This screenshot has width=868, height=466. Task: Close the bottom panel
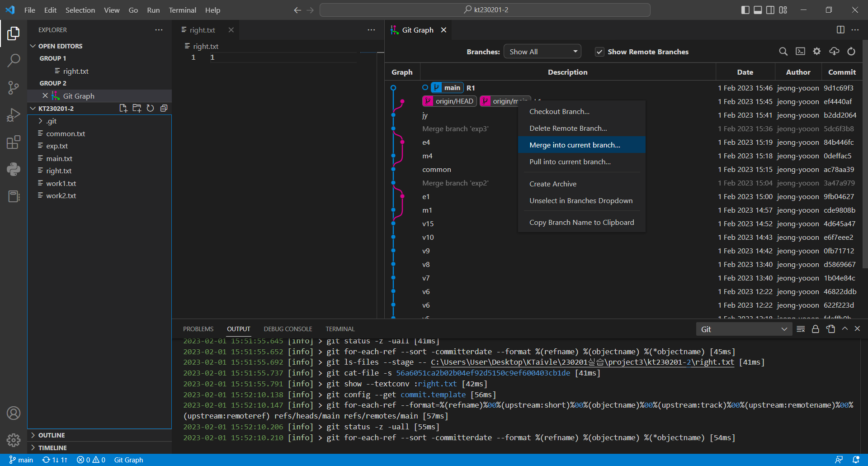coord(857,329)
